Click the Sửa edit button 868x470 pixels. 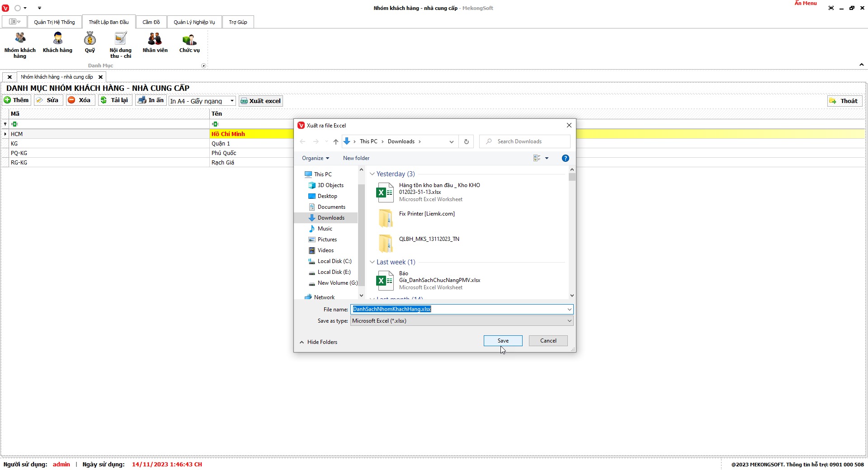48,100
